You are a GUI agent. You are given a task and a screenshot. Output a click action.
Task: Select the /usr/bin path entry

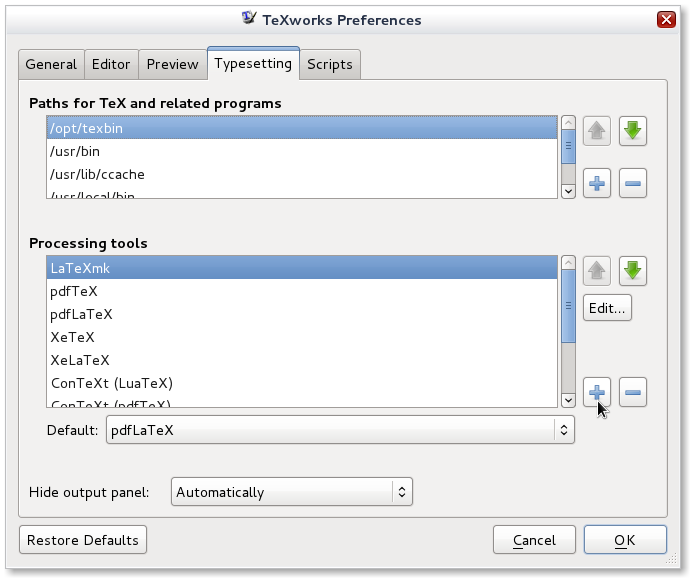pyautogui.click(x=75, y=151)
